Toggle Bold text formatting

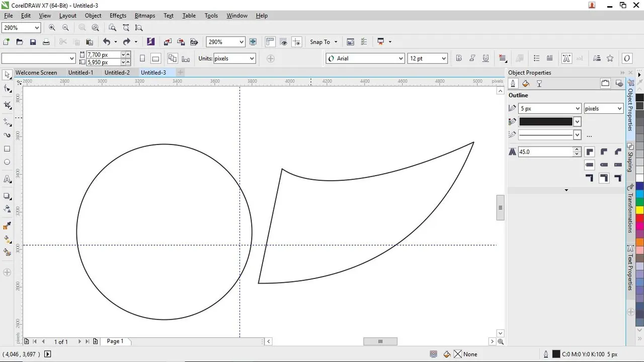pos(459,58)
